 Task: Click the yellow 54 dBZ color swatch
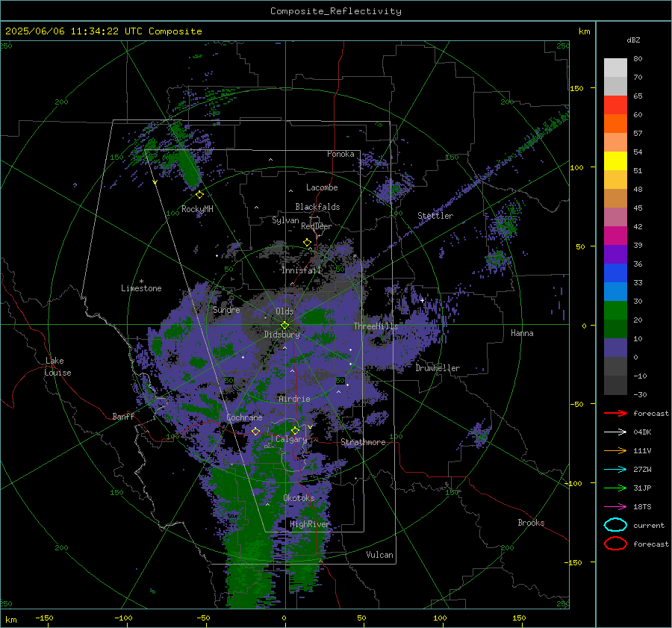tap(615, 161)
